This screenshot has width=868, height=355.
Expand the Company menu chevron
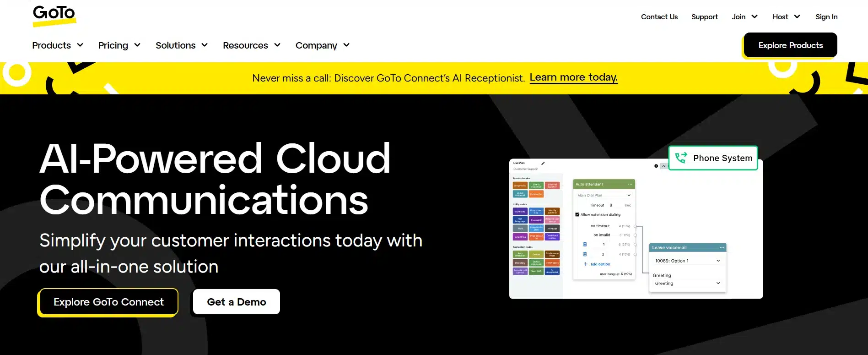pyautogui.click(x=346, y=45)
